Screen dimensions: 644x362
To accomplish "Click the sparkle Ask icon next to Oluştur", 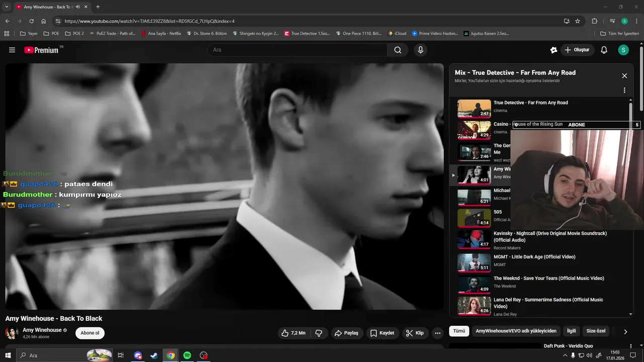I will pyautogui.click(x=553, y=50).
